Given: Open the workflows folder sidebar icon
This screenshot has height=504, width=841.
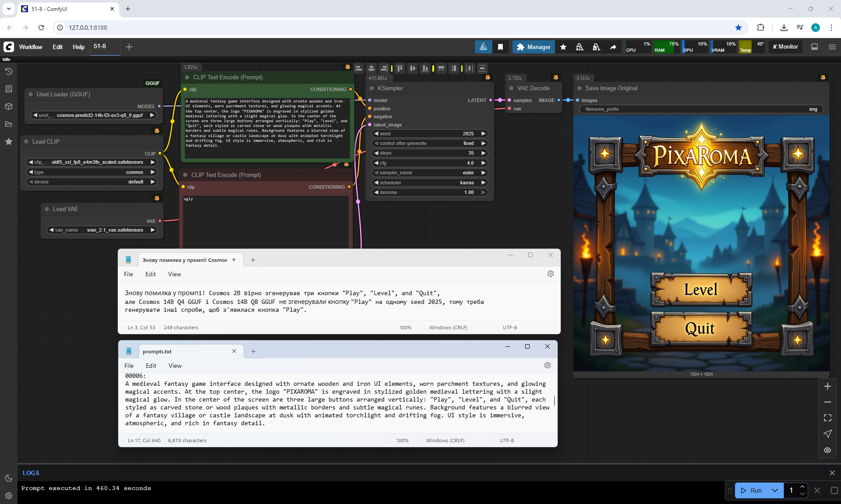Looking at the screenshot, I should tap(9, 124).
